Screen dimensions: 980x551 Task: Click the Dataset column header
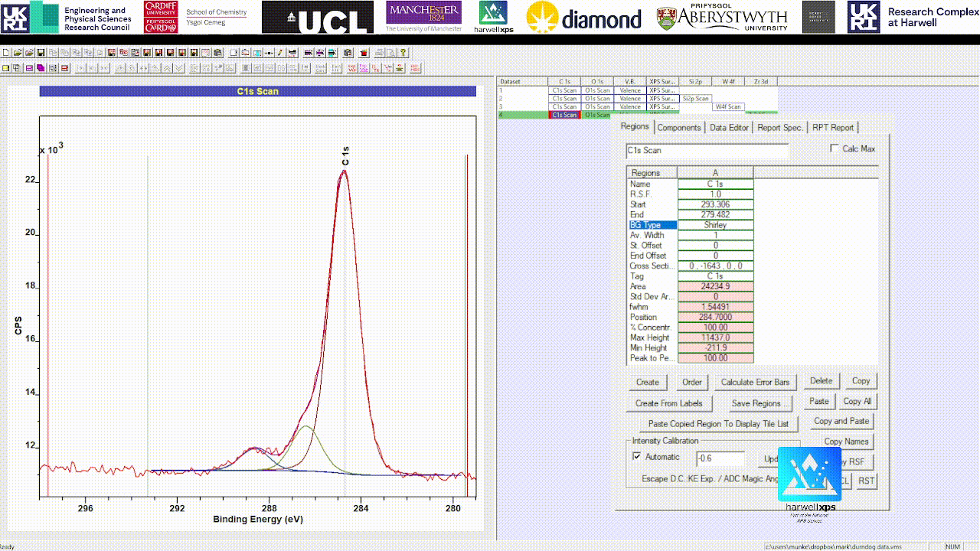click(523, 81)
